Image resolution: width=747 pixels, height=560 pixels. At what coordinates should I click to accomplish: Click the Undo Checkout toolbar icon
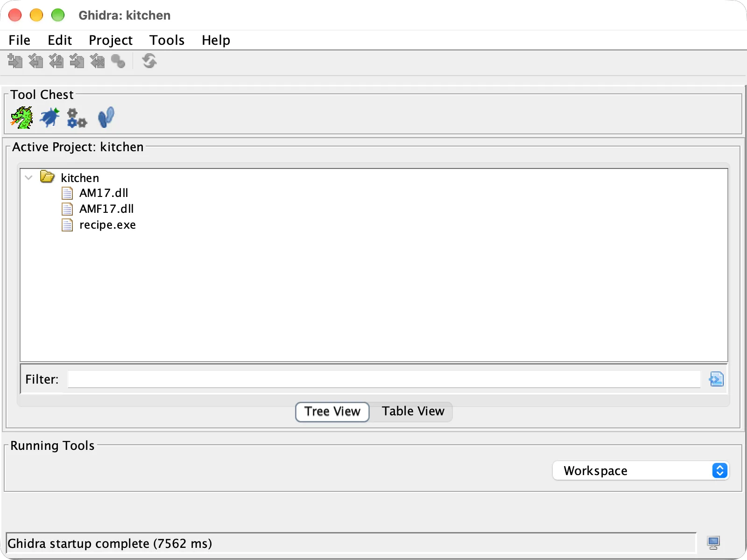pos(97,61)
